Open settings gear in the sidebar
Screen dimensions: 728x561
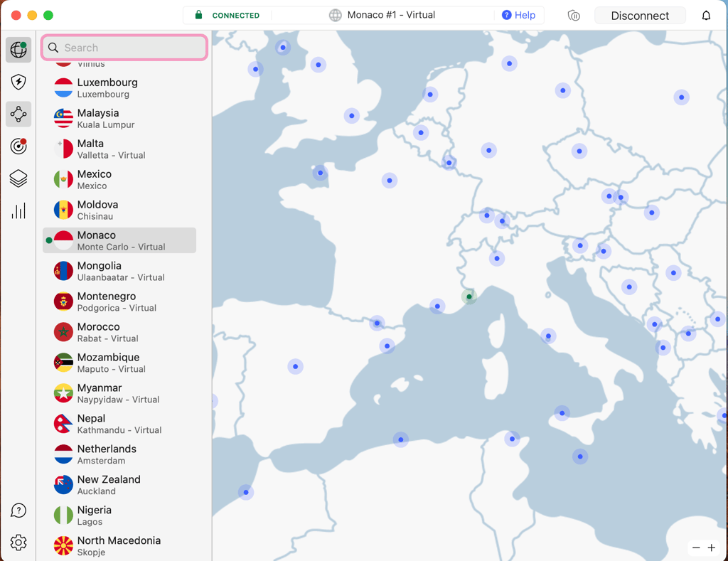click(18, 543)
